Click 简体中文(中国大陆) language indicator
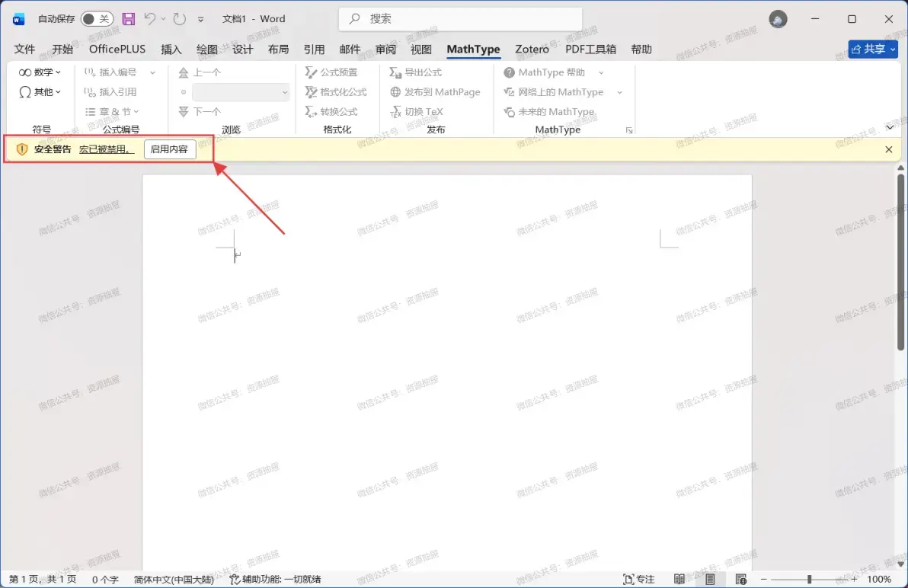Image resolution: width=908 pixels, height=588 pixels. (x=174, y=579)
